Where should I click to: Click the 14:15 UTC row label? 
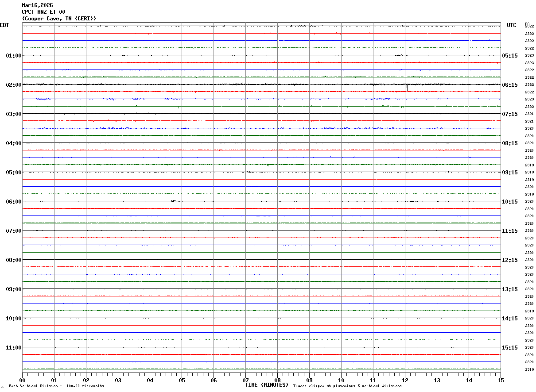510,319
